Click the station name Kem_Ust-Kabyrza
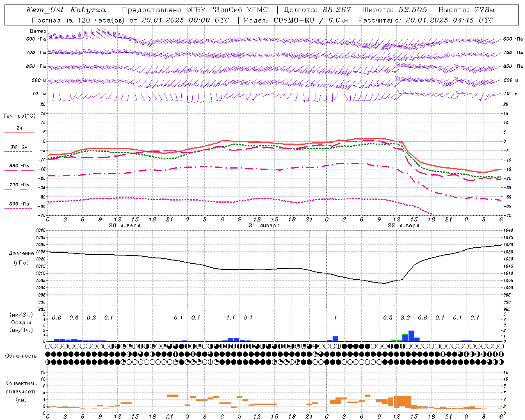525x420 pixels. coord(66,10)
